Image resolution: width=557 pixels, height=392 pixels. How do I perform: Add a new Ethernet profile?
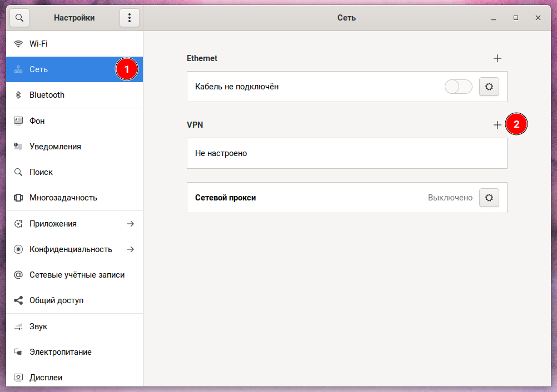click(497, 58)
